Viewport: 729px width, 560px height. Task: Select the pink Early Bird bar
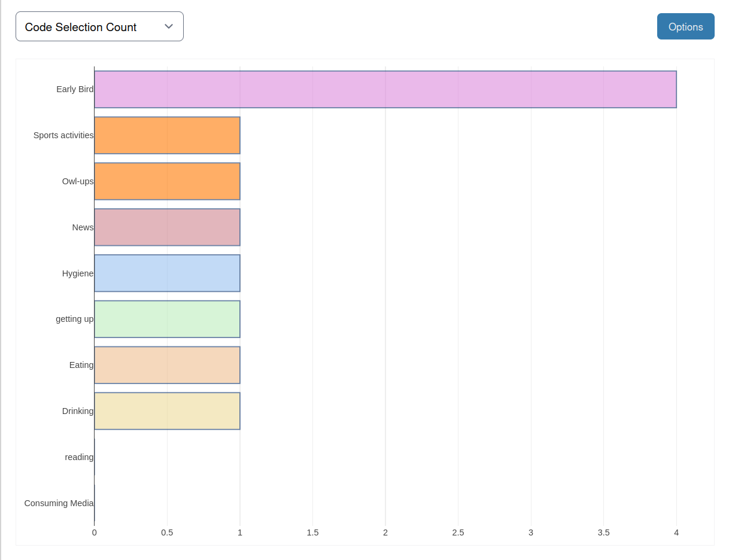click(385, 90)
